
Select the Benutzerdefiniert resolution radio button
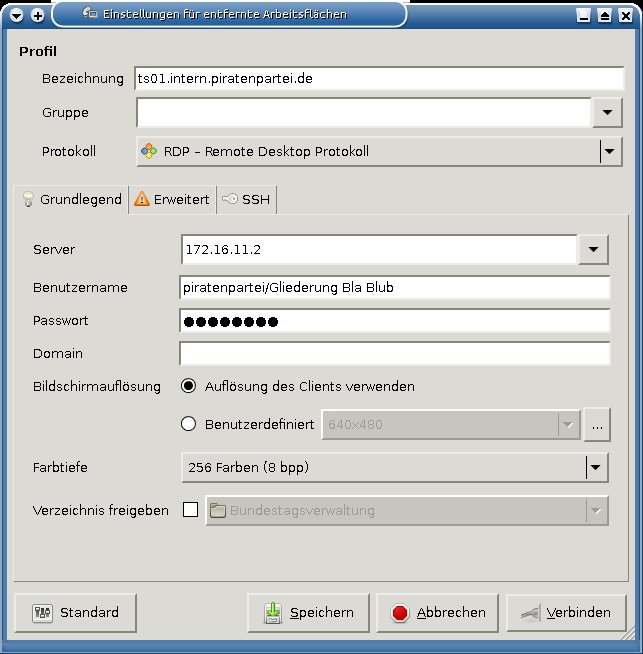click(x=189, y=424)
